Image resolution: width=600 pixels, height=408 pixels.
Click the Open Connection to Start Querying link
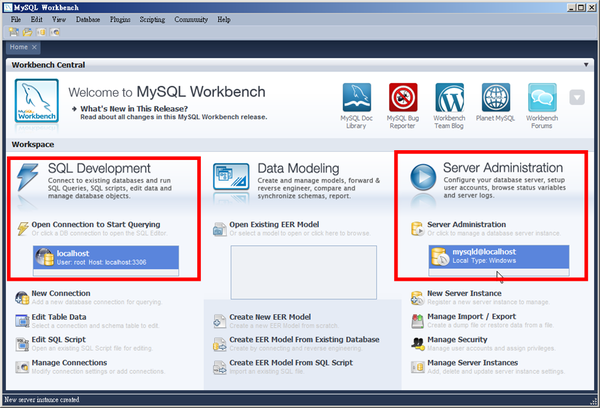(x=96, y=224)
